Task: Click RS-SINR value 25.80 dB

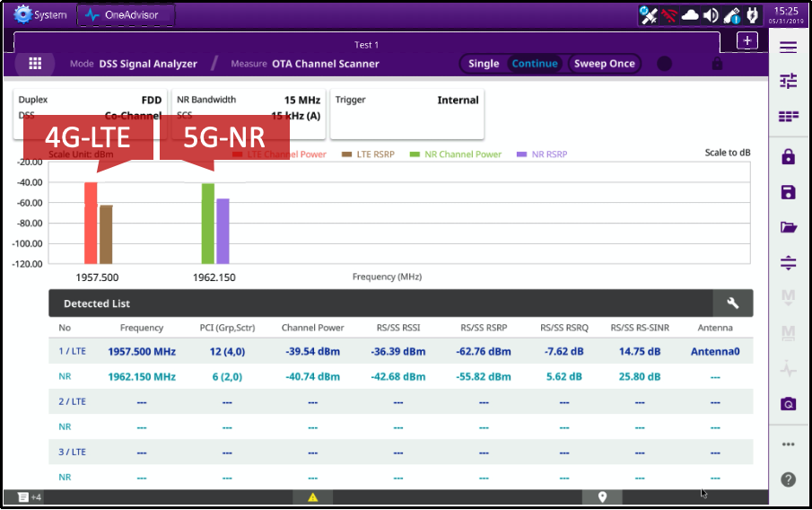Action: [640, 377]
